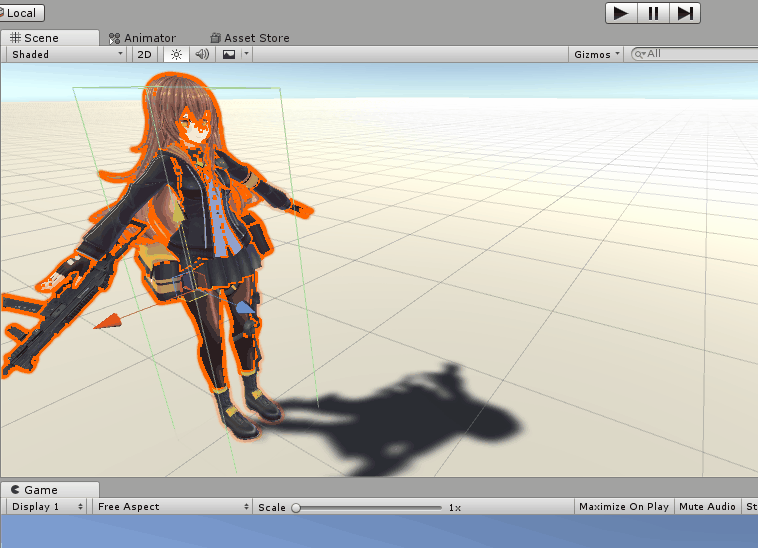Toggle the scene effects image icon

point(228,54)
